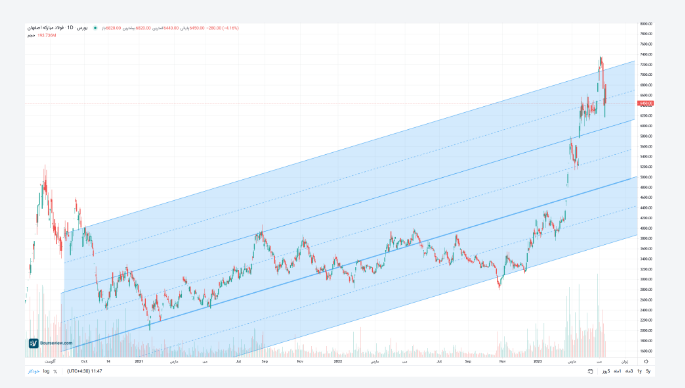Select the 1-month time range
685x388 pixels.
tap(617, 371)
